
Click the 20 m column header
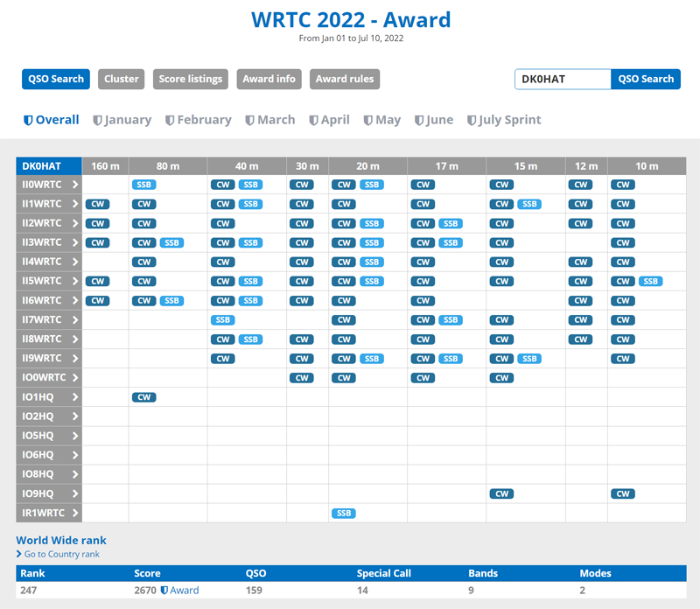367,166
